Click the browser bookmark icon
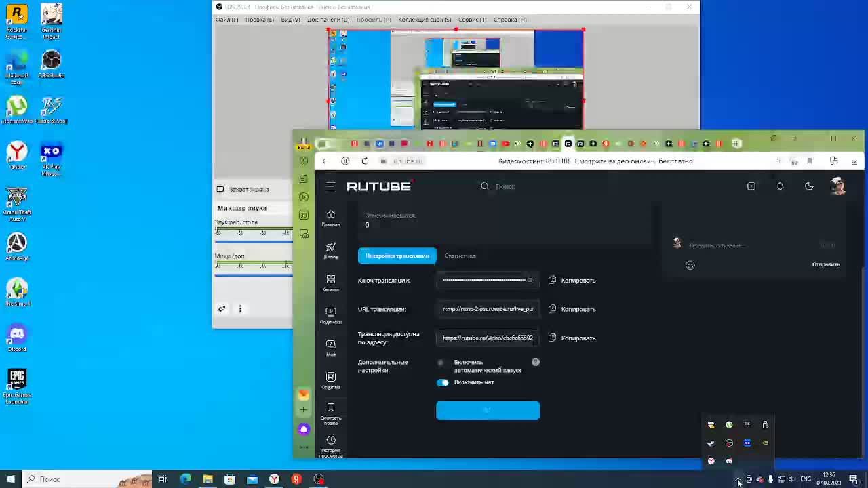Image resolution: width=868 pixels, height=488 pixels. pos(809,161)
